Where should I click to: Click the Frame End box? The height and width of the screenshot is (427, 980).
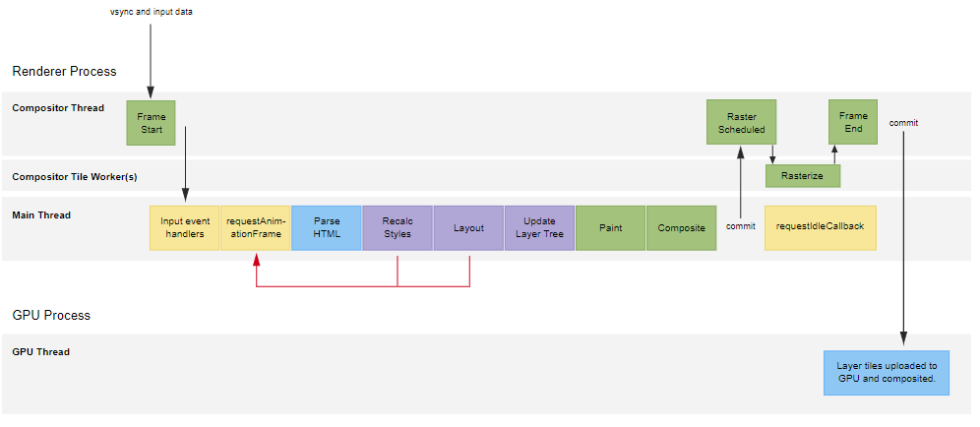(853, 123)
